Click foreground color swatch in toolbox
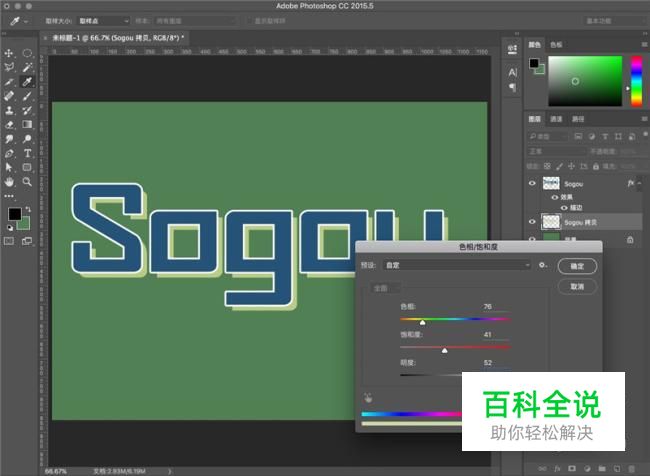Viewport: 650px width, 476px height. [15, 214]
